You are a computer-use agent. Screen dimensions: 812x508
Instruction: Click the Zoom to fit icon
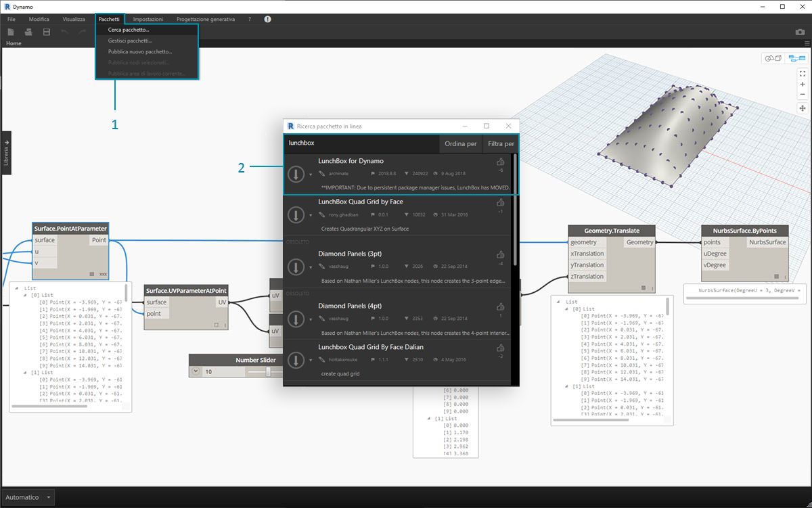[803, 72]
